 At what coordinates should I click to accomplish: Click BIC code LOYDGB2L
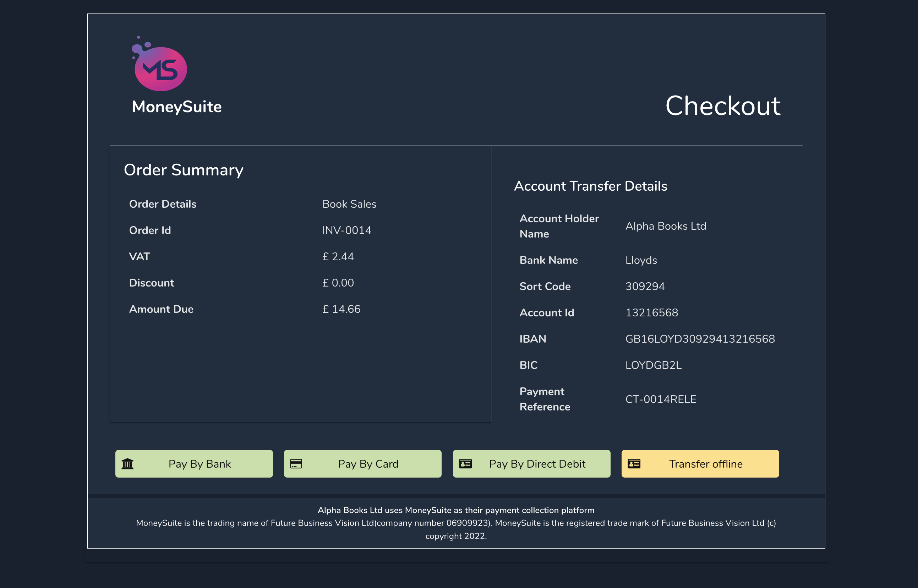pos(654,365)
